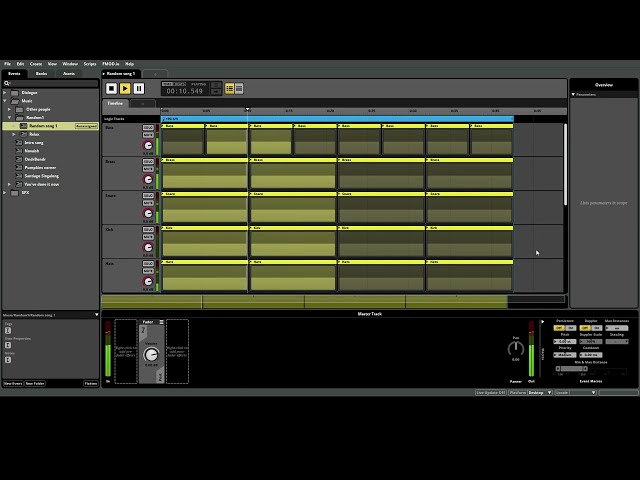This screenshot has height=480, width=640.
Task: Select the Timeline tab
Action: (x=115, y=103)
